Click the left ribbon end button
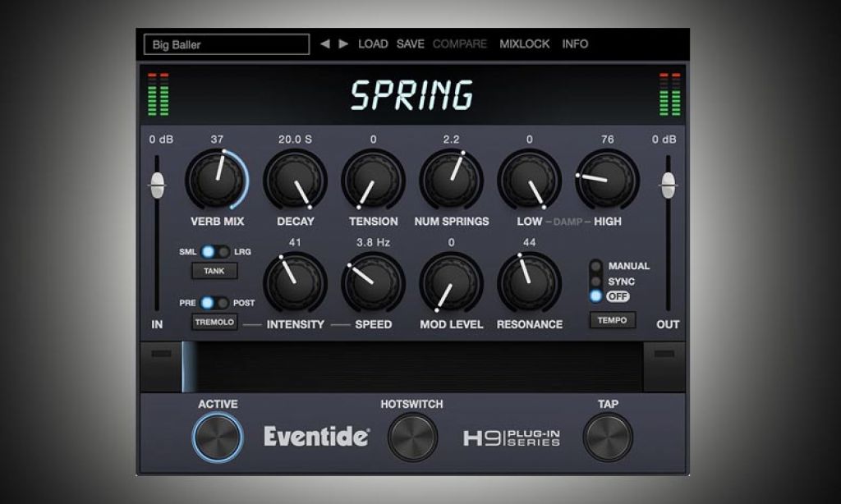Image resolution: width=841 pixels, height=504 pixels. [161, 367]
